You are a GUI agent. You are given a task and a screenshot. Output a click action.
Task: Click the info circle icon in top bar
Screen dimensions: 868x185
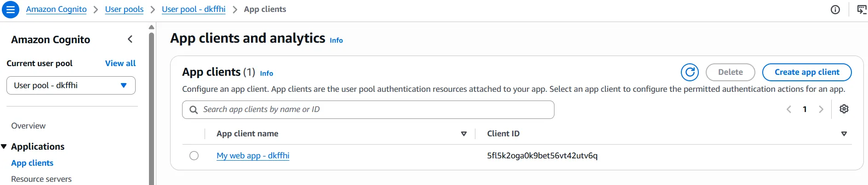[x=835, y=10]
